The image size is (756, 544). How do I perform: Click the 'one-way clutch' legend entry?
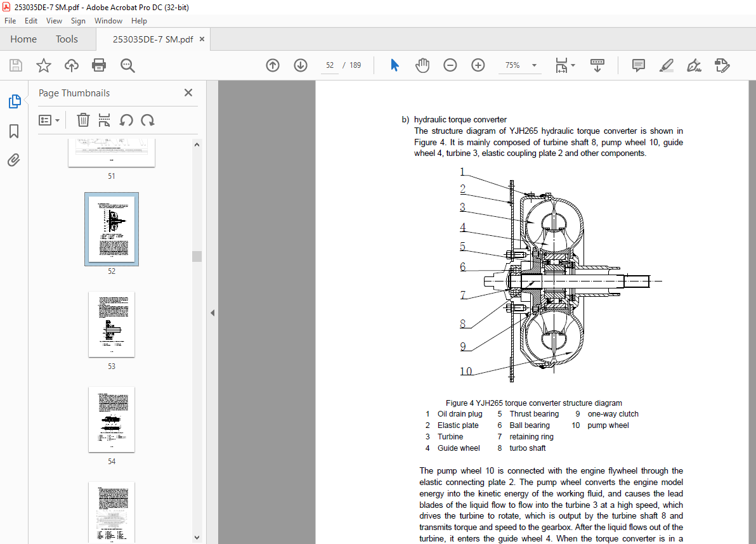click(613, 414)
